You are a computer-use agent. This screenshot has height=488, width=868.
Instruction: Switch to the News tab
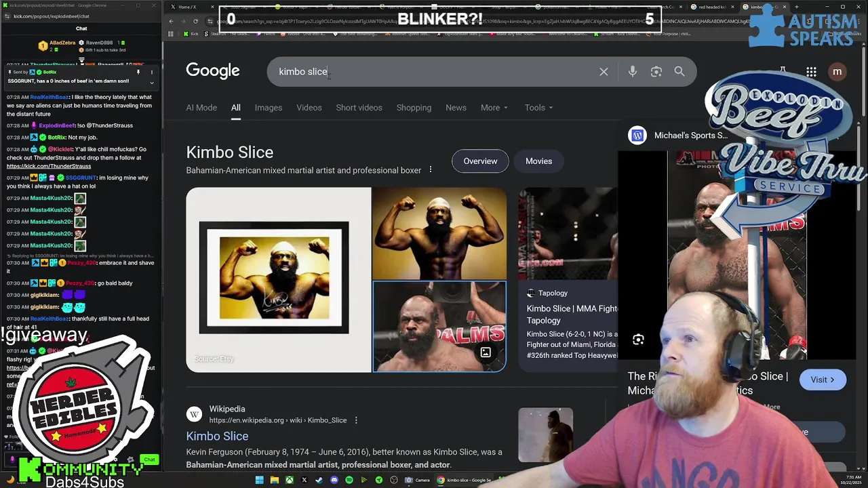(456, 108)
